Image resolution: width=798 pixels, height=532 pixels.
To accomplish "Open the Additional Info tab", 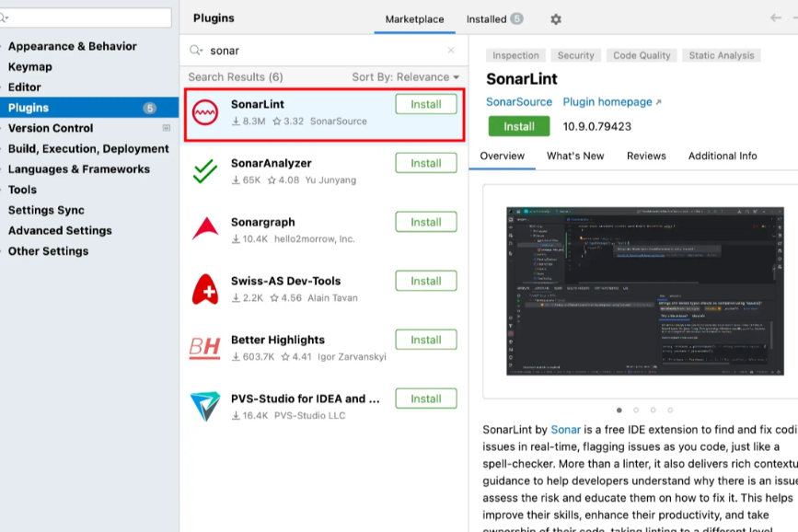I will tap(723, 156).
